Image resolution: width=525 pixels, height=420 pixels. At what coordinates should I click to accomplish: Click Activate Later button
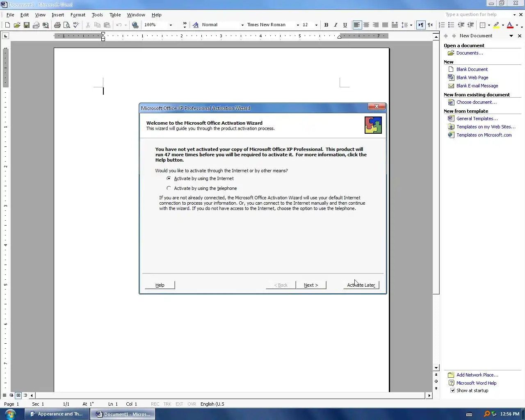pos(361,285)
